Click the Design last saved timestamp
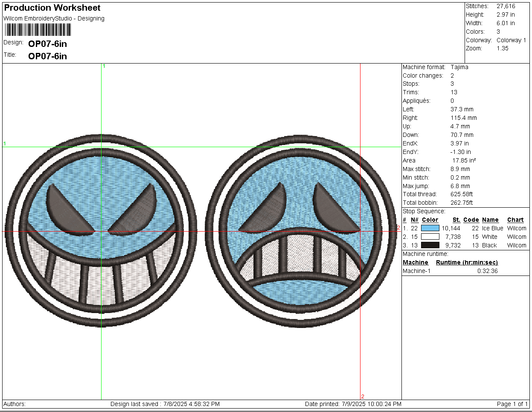The image size is (532, 412). (x=165, y=404)
